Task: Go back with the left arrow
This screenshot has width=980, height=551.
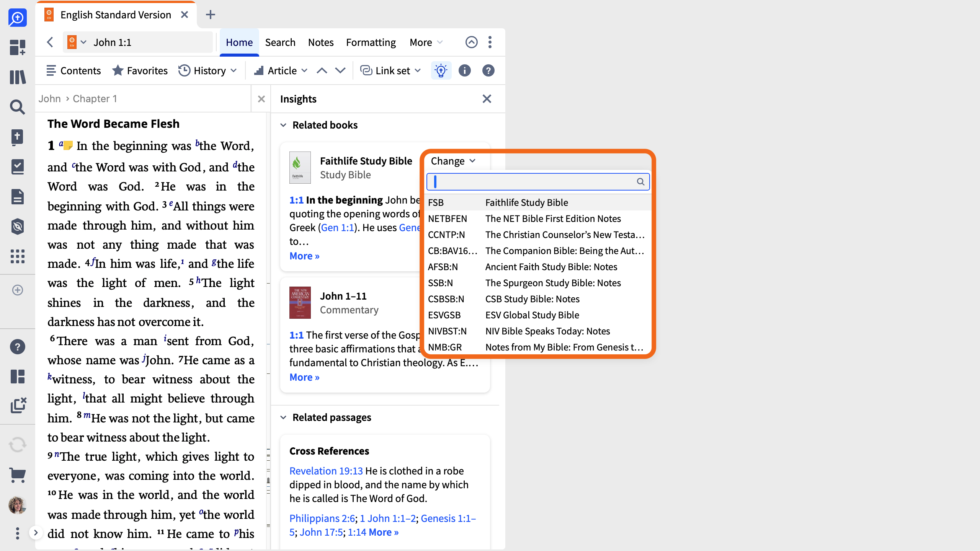Action: 50,42
